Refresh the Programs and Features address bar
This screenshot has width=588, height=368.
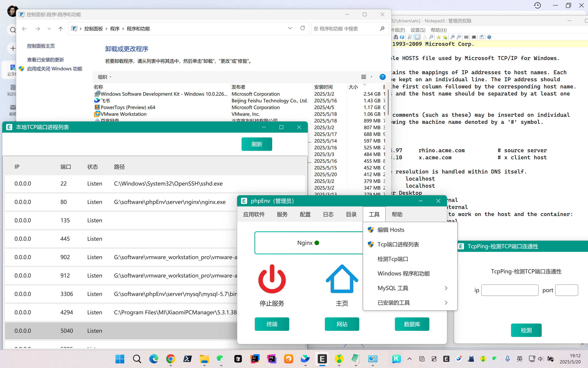pos(302,28)
